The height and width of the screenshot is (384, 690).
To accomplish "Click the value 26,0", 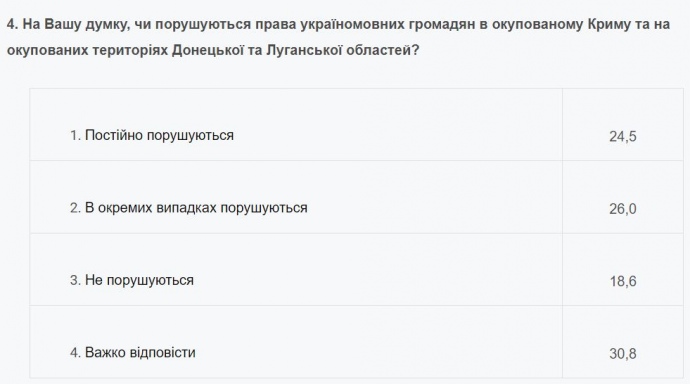I will click(x=623, y=208).
